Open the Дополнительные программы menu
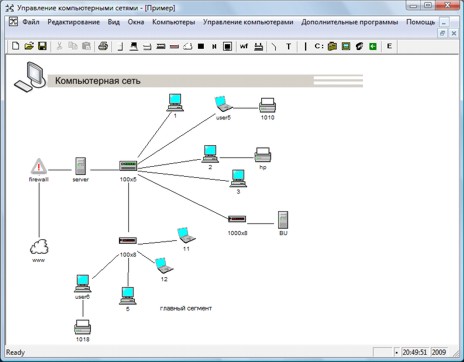The height and width of the screenshot is (362, 464). (350, 22)
